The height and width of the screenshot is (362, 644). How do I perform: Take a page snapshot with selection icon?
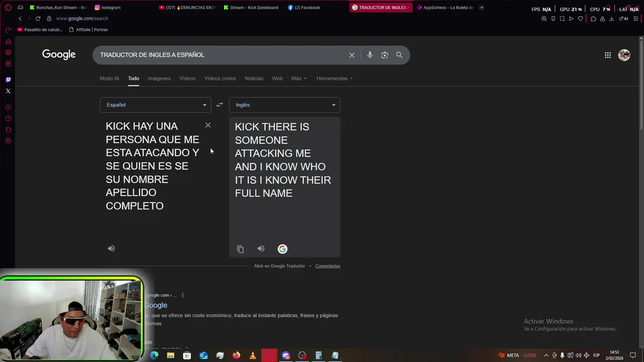562,19
